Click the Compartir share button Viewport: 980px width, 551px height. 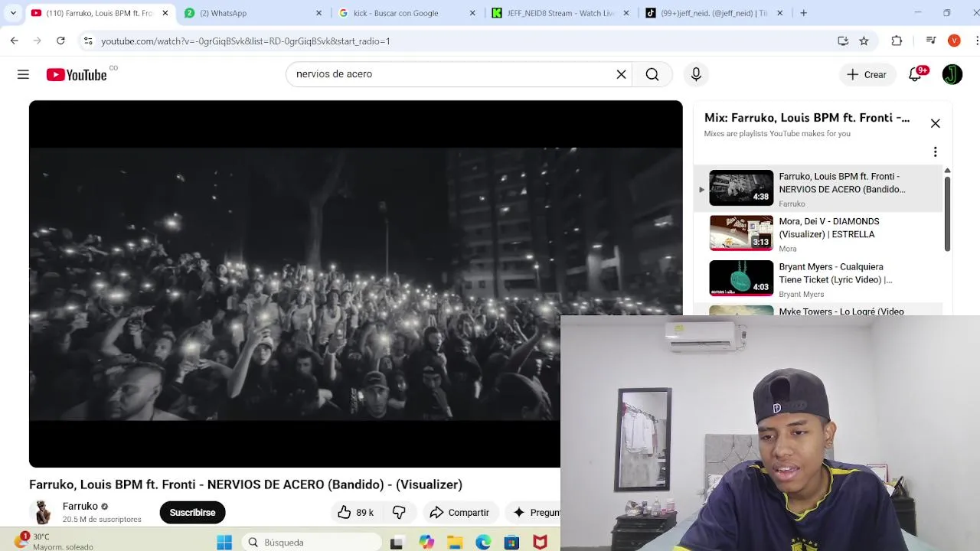[x=459, y=512]
